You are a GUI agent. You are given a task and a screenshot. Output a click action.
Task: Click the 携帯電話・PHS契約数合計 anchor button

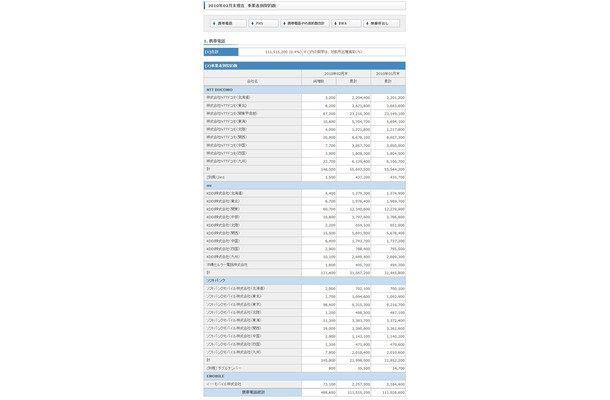pyautogui.click(x=305, y=23)
